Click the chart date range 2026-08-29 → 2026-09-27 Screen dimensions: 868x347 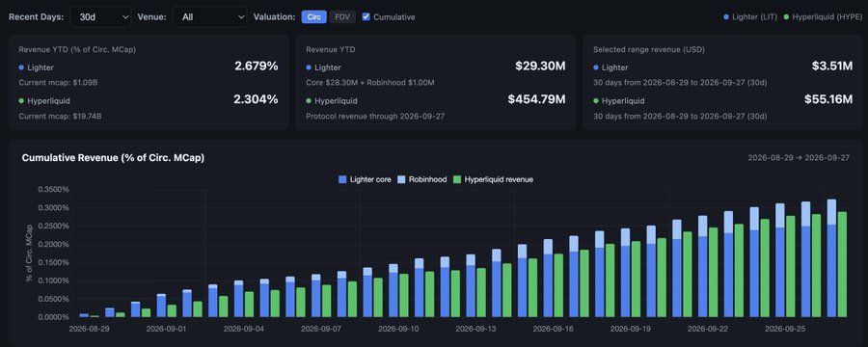[x=799, y=158]
